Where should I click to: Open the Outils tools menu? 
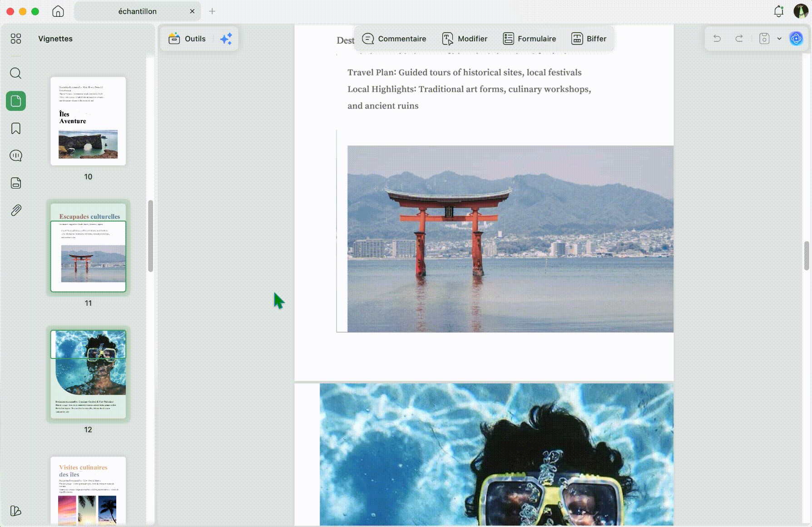187,39
